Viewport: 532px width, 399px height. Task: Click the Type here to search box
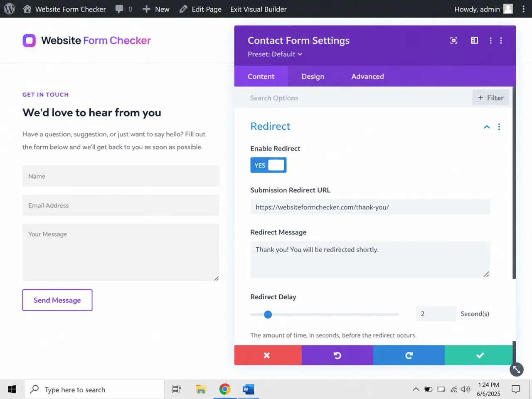point(94,389)
